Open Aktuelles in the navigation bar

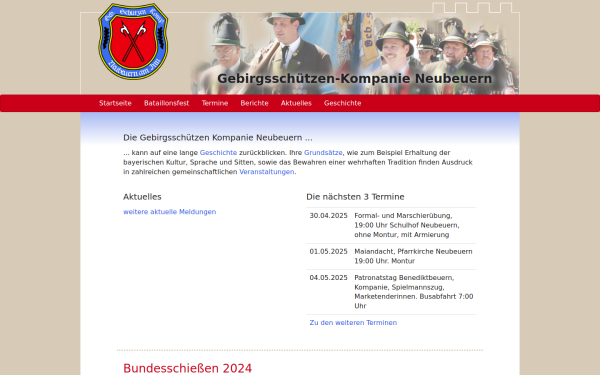coord(296,103)
